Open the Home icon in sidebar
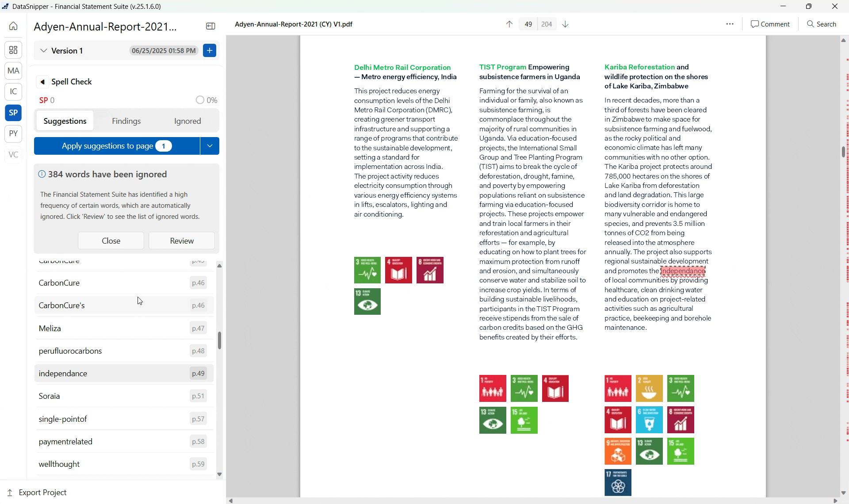 click(13, 26)
